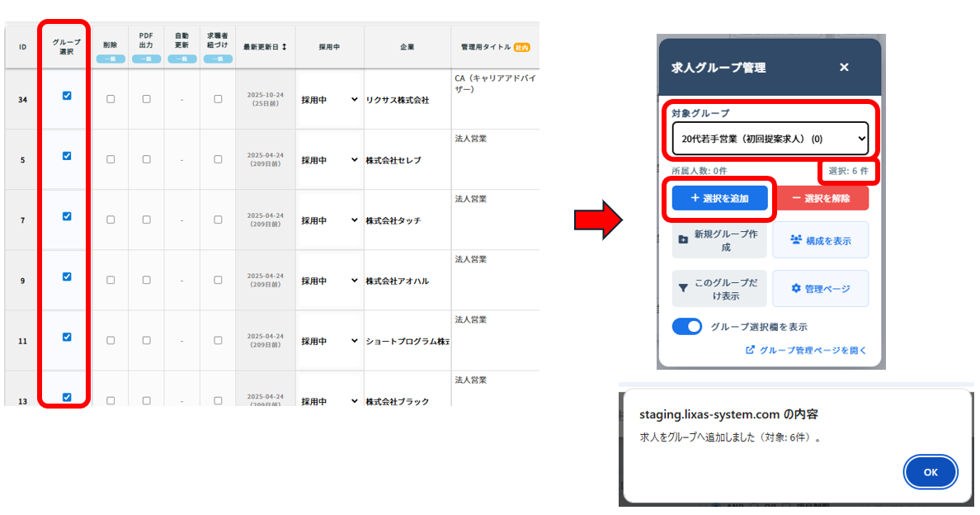Open the グループ管理ページを開く link
Image resolution: width=980 pixels, height=515 pixels.
(807, 350)
